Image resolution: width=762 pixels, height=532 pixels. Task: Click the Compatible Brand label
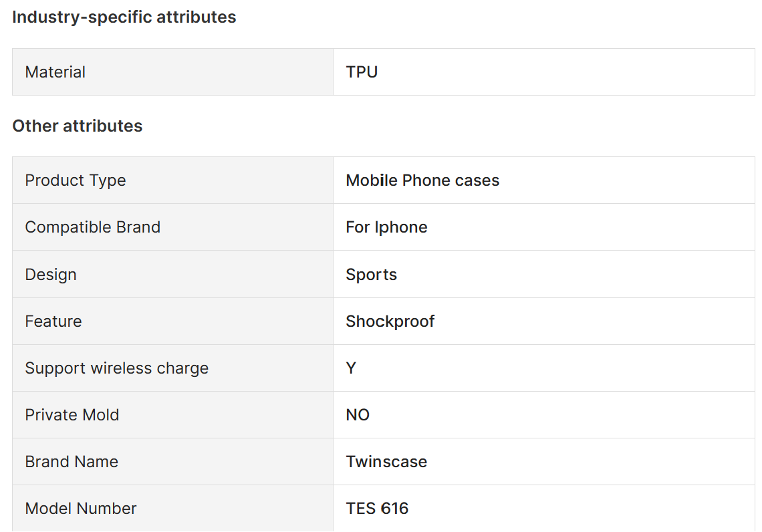[x=93, y=227]
